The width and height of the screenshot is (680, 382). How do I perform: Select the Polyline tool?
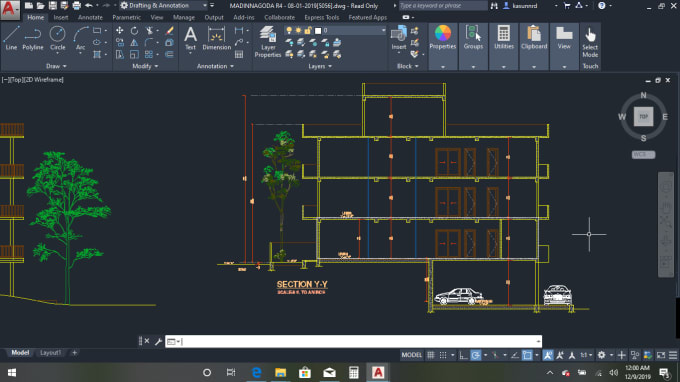(33, 38)
